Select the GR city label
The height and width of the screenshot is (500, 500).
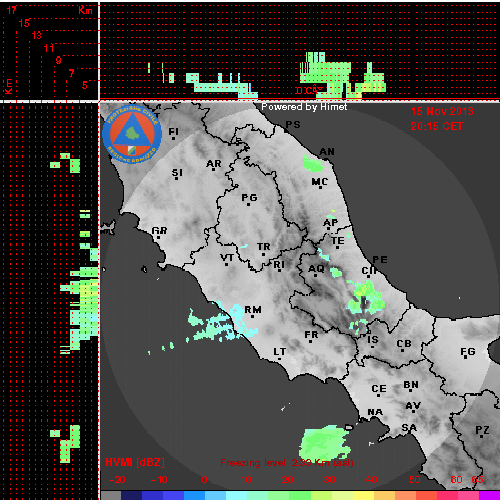pos(159,231)
